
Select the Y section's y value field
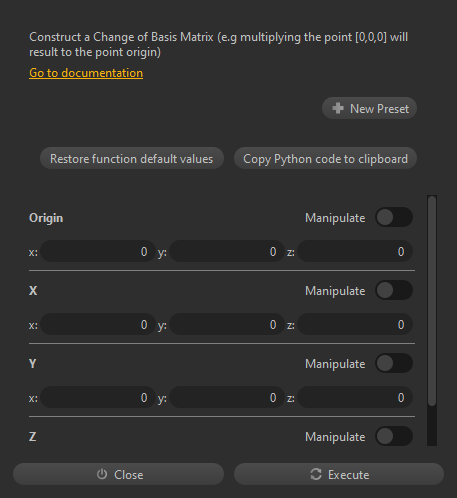[227, 397]
